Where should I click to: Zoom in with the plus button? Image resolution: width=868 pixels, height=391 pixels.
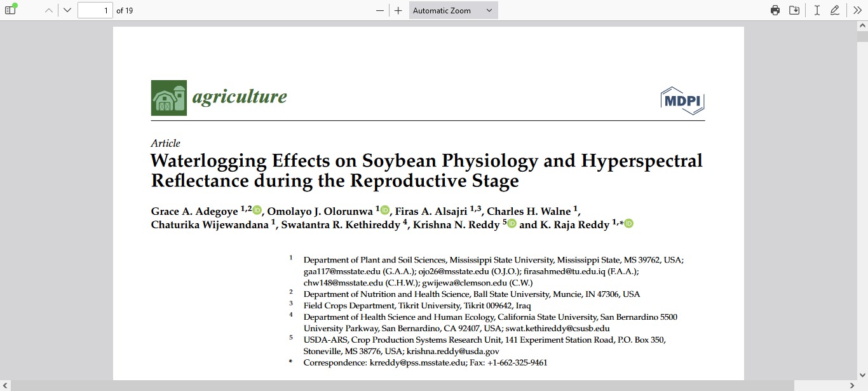coord(398,10)
